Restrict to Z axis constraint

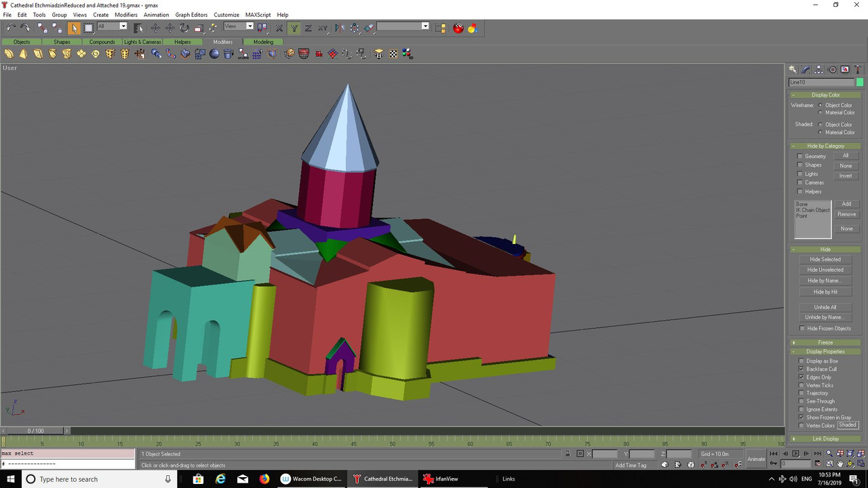pyautogui.click(x=308, y=28)
